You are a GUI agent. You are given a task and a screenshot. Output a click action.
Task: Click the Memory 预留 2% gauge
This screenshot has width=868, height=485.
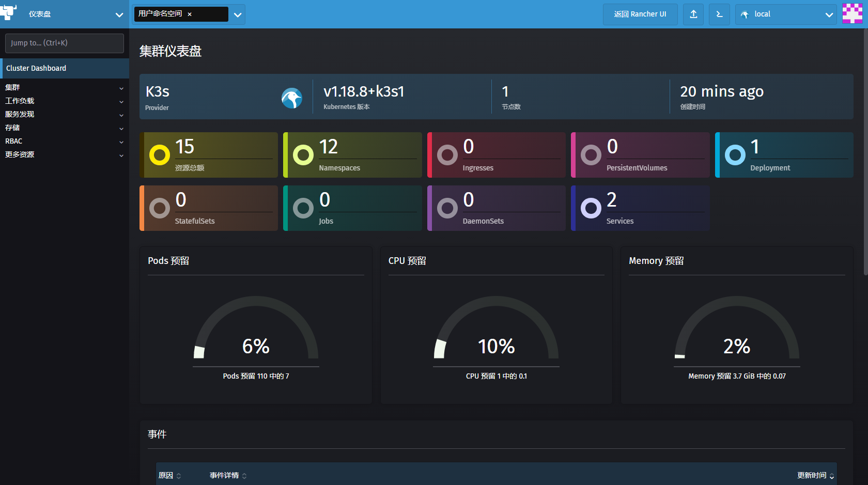pyautogui.click(x=737, y=327)
